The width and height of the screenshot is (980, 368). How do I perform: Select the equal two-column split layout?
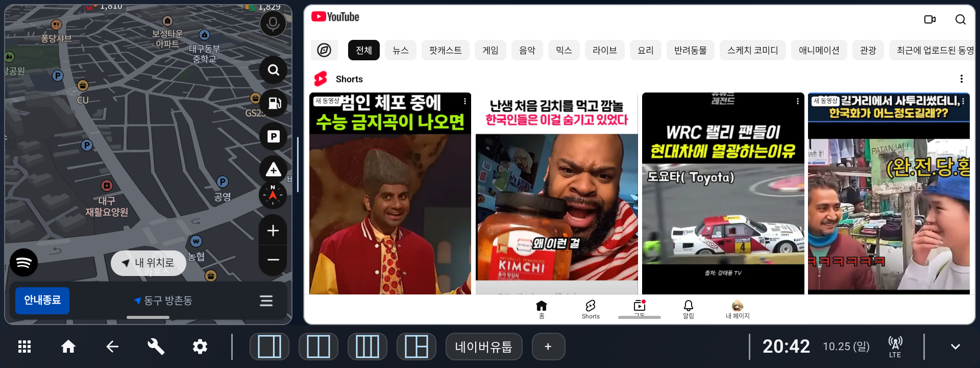point(318,347)
